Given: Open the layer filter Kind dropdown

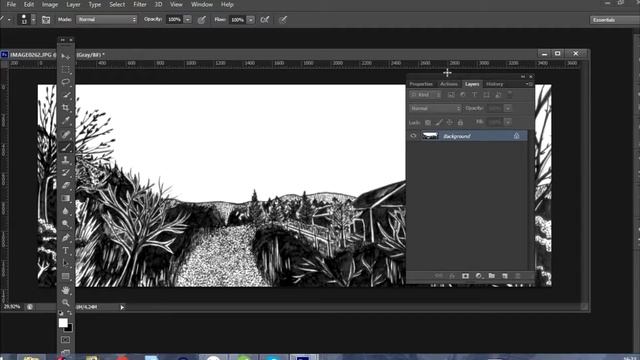Looking at the screenshot, I should 426,95.
